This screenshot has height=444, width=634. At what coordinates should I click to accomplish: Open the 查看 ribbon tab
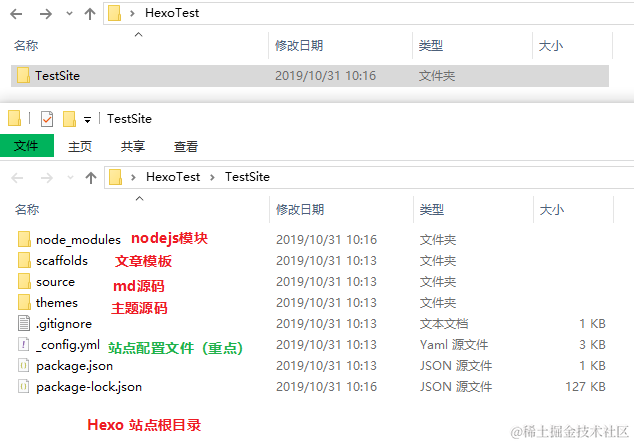tap(186, 146)
